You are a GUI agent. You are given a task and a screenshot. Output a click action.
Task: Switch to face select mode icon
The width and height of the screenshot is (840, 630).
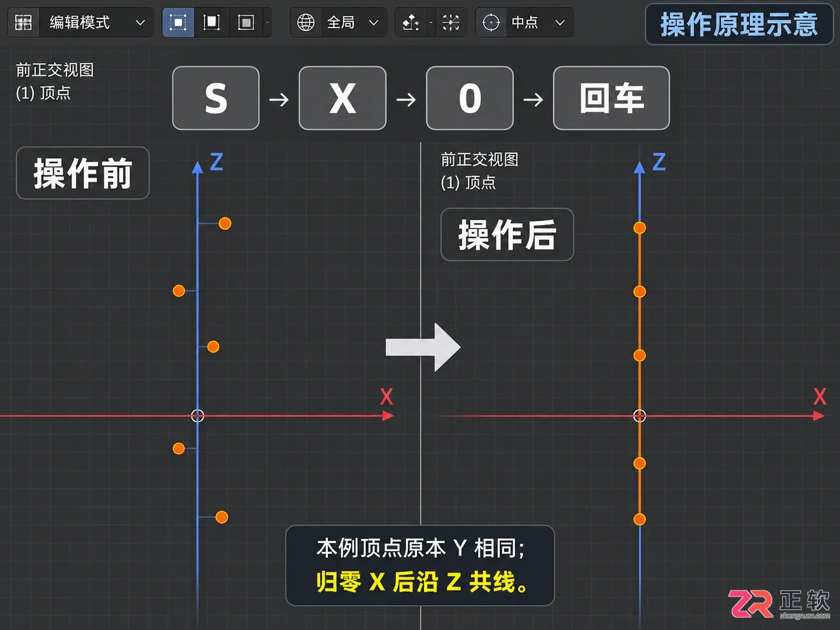coord(246,23)
